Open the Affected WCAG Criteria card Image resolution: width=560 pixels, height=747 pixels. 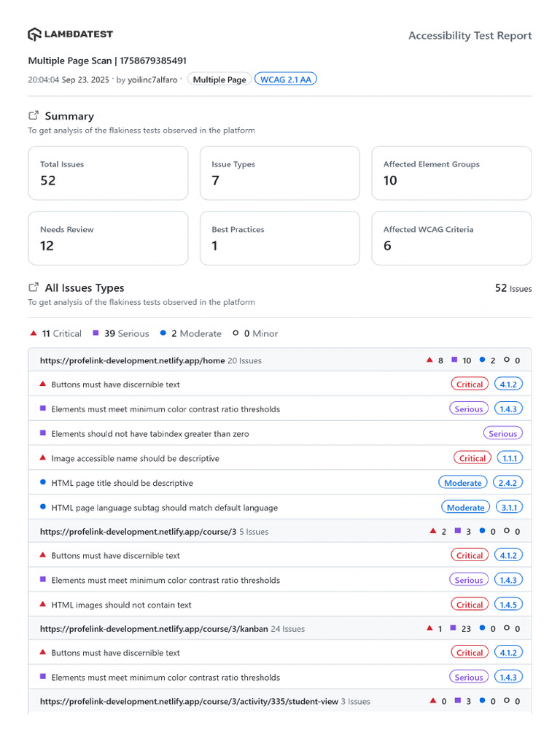coord(451,239)
